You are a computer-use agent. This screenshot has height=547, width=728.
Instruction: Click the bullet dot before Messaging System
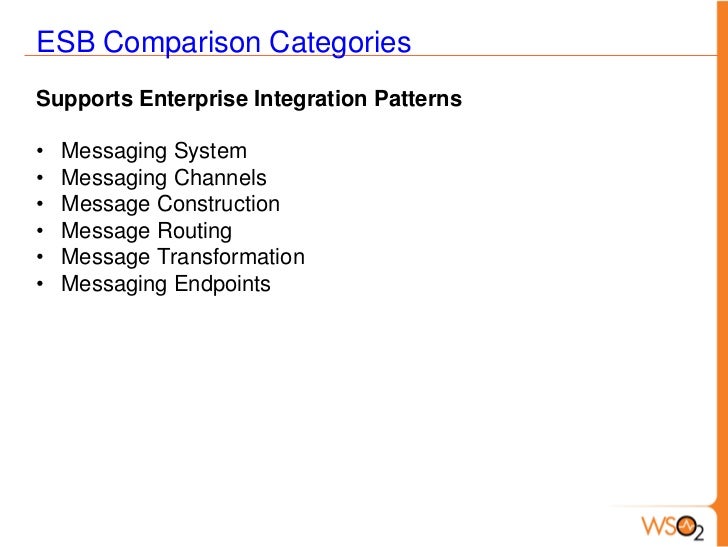40,151
